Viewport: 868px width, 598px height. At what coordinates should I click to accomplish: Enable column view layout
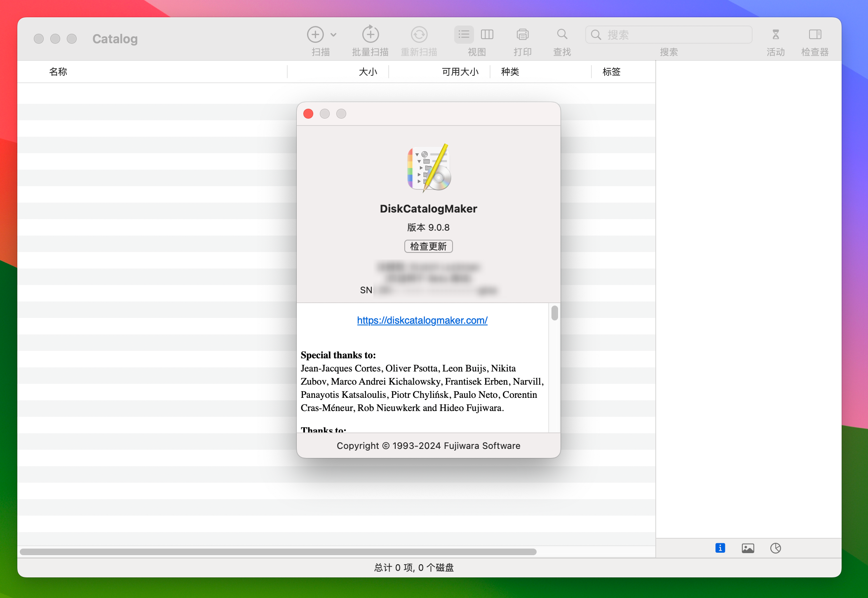[487, 35]
